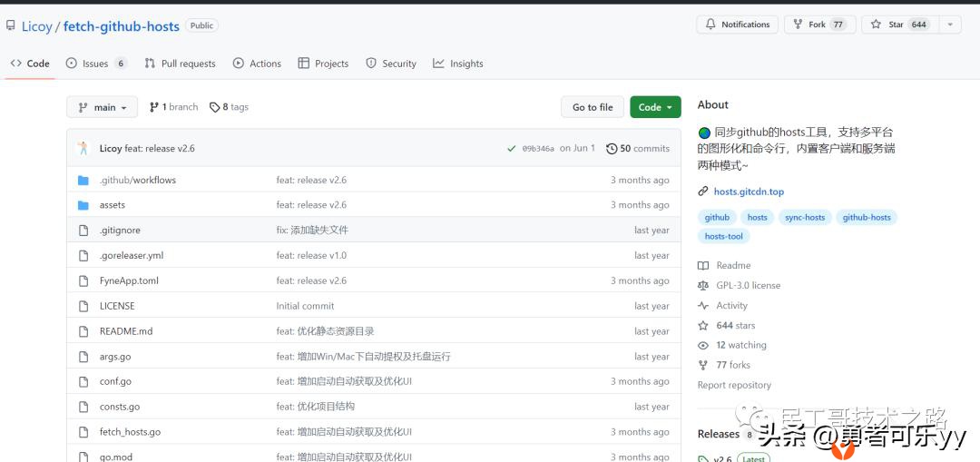Expand the green Code dropdown button
Image resolution: width=980 pixels, height=462 pixels.
655,107
